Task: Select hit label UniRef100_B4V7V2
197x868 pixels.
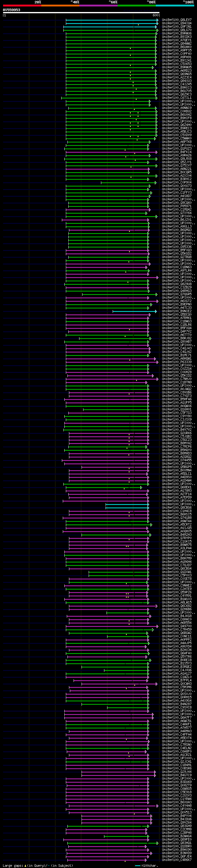Action: click(176, 430)
